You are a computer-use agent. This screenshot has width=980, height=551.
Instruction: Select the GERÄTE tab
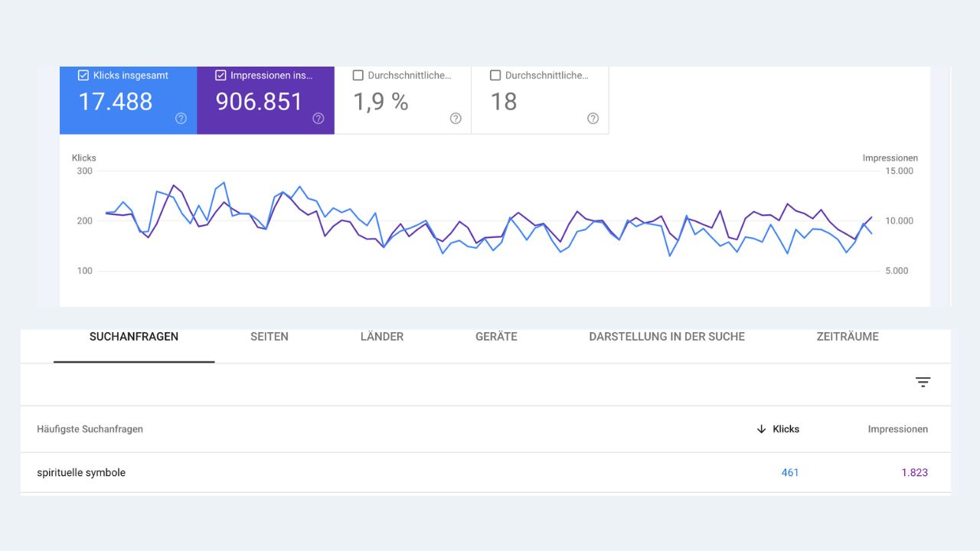(495, 337)
